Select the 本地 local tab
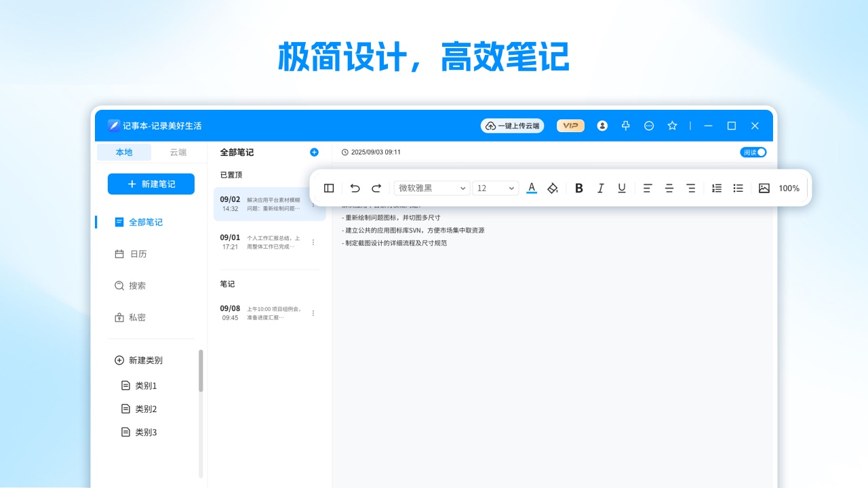 click(x=123, y=152)
